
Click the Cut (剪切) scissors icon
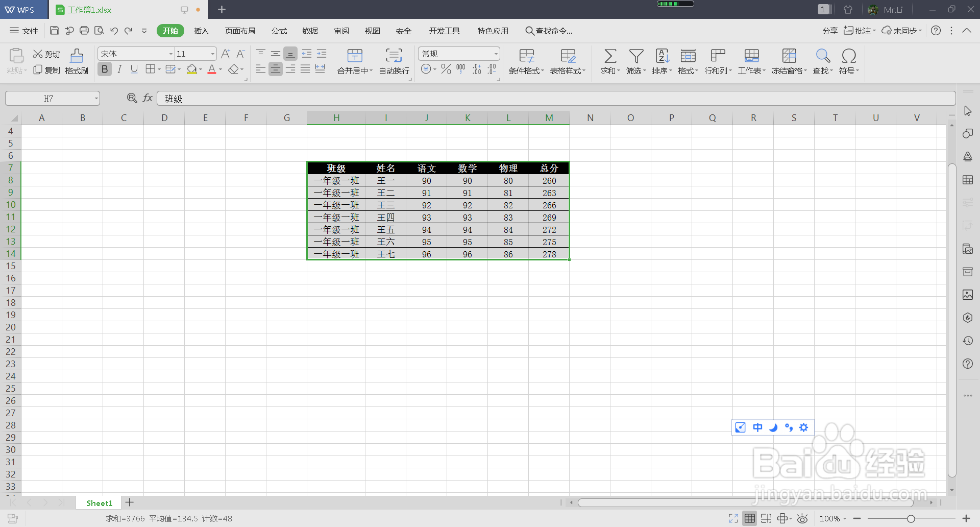37,54
